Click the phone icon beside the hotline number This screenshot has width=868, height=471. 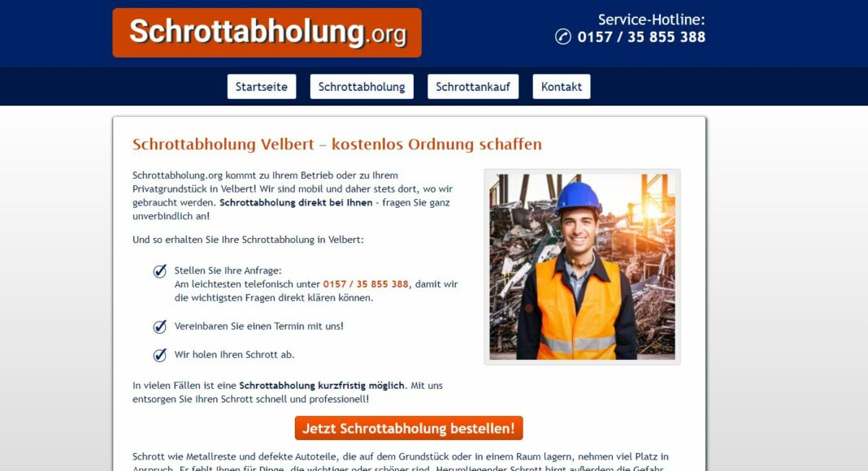tap(563, 37)
